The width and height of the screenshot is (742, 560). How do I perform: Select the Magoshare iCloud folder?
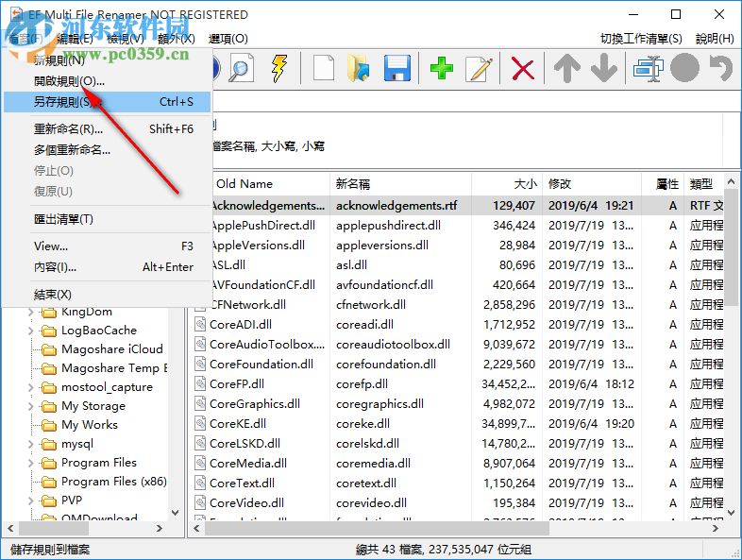[x=112, y=349]
